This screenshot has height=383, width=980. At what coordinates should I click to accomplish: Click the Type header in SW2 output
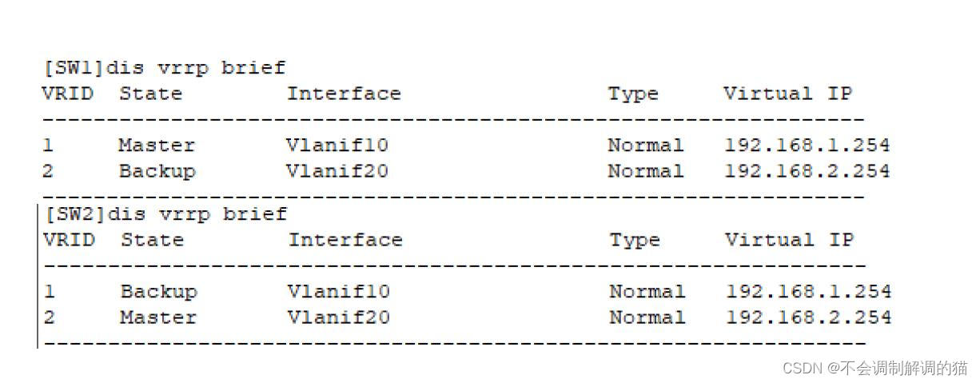point(635,240)
